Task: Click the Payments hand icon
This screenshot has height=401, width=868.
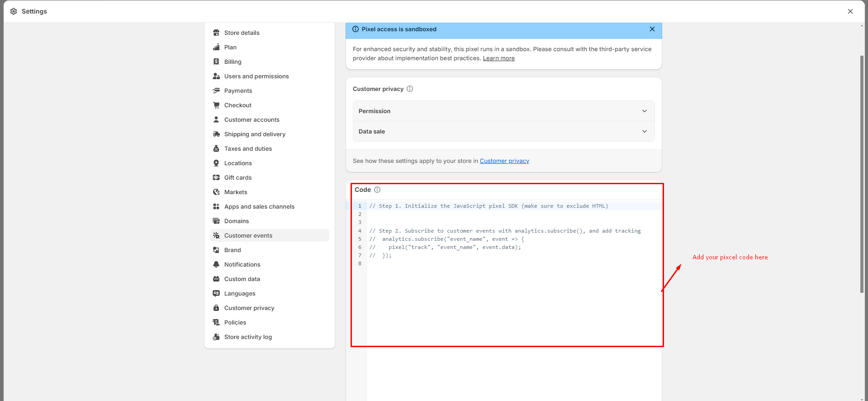Action: (x=216, y=91)
